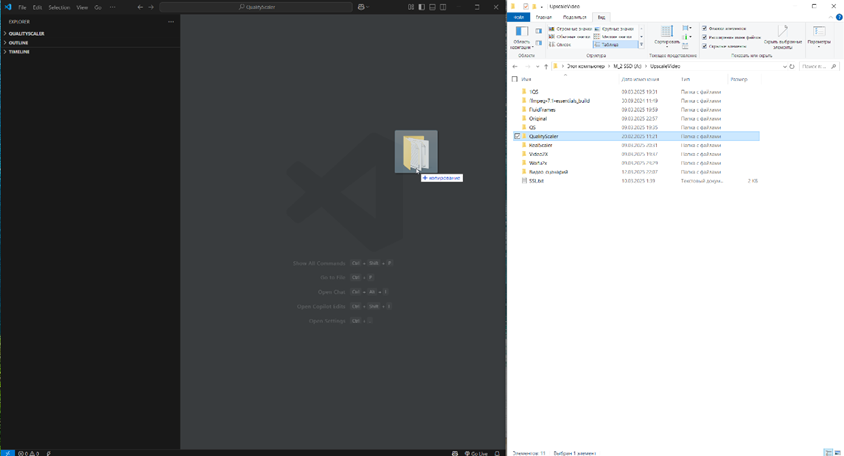This screenshot has height=456, width=844.
Task: Show hidden VS Code menus via ellipsis
Action: point(112,8)
